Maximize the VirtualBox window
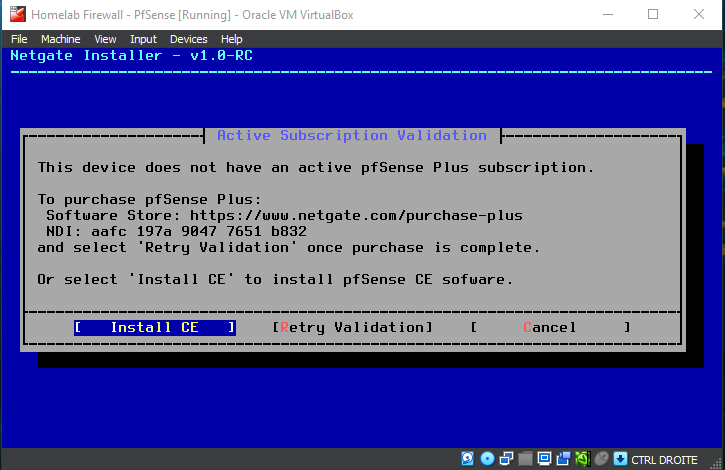 (653, 14)
